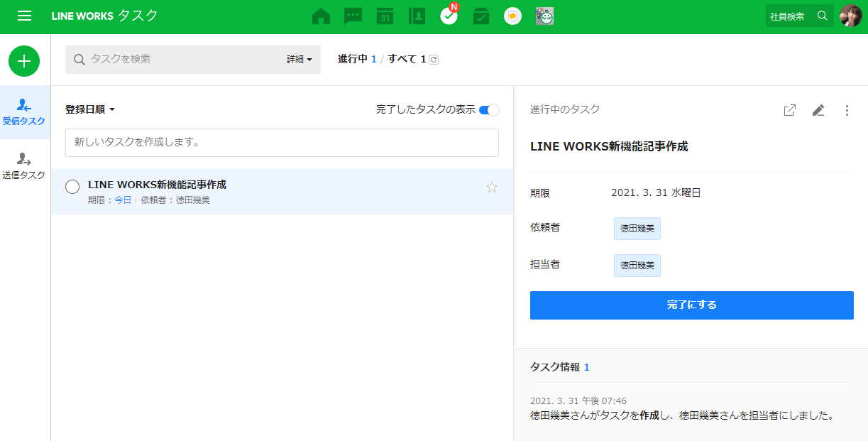This screenshot has height=441, width=868.
Task: Create new task with green plus button
Action: (24, 61)
